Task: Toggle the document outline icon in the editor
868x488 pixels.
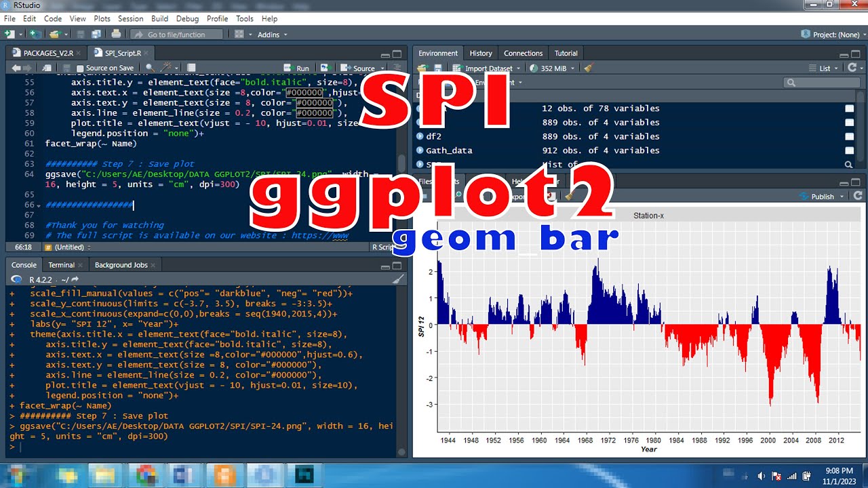Action: [x=397, y=68]
